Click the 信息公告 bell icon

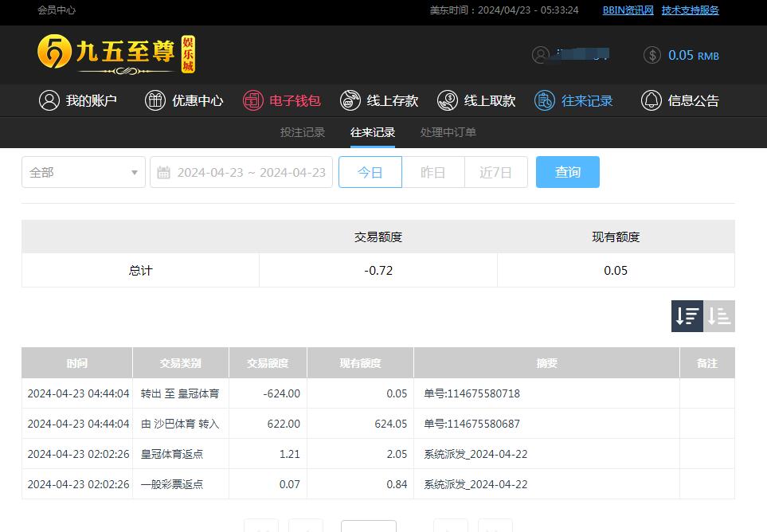click(x=652, y=100)
